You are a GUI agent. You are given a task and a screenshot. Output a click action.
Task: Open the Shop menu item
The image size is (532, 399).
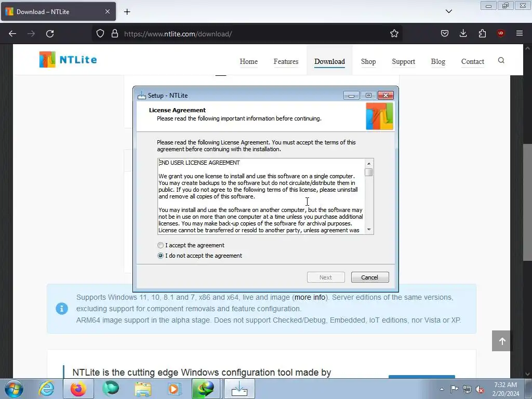368,61
